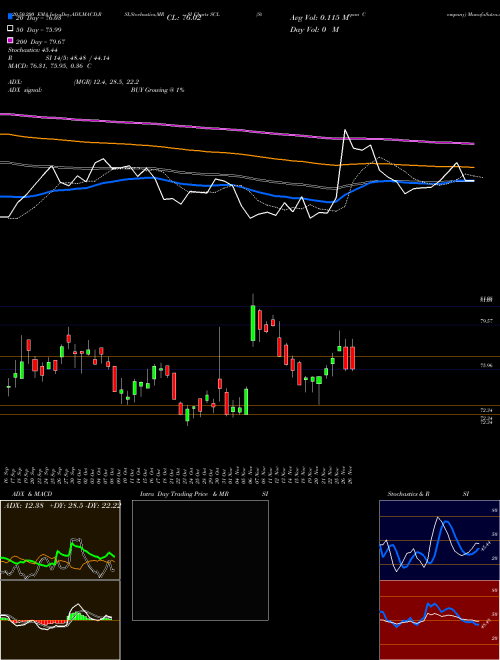The image size is (500, 660).
Task: Select the '200 Day - 79.67' label
Action: click(40, 42)
